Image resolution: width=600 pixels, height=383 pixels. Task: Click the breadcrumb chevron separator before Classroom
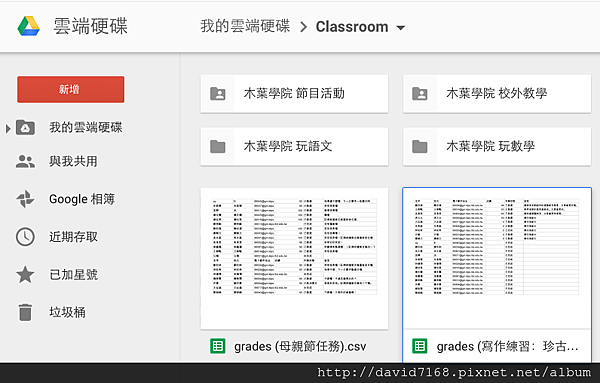click(303, 27)
